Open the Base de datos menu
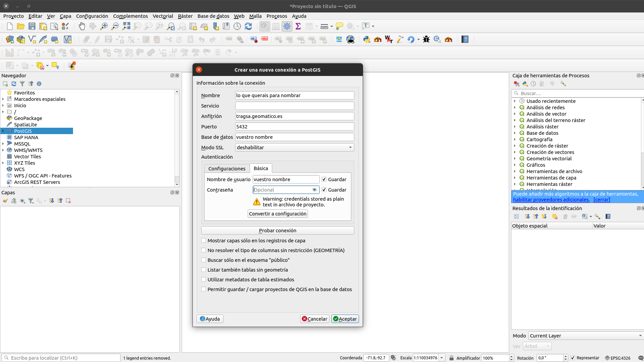The image size is (644, 362). point(213,16)
